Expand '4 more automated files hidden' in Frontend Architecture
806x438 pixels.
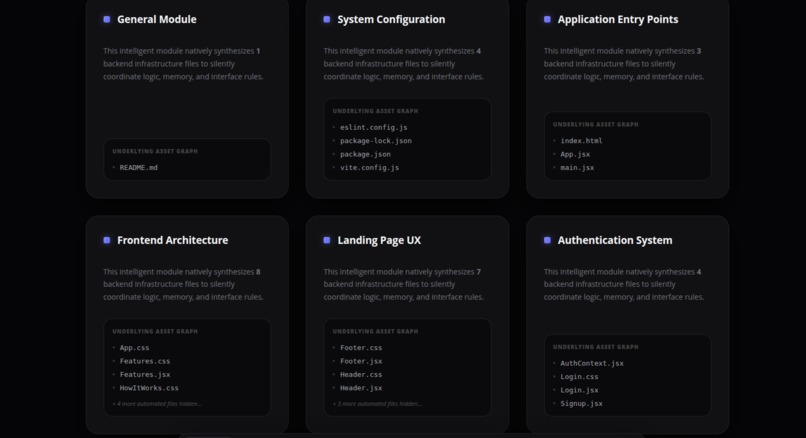(157, 404)
